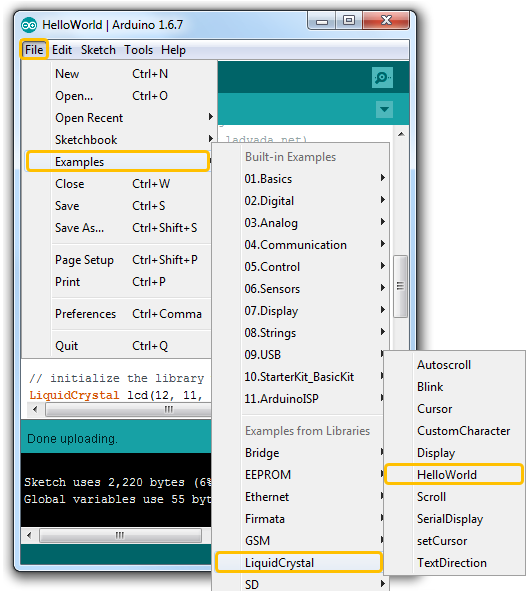Open the Blink LiquidCrystal example
The image size is (531, 593).
pos(455,387)
